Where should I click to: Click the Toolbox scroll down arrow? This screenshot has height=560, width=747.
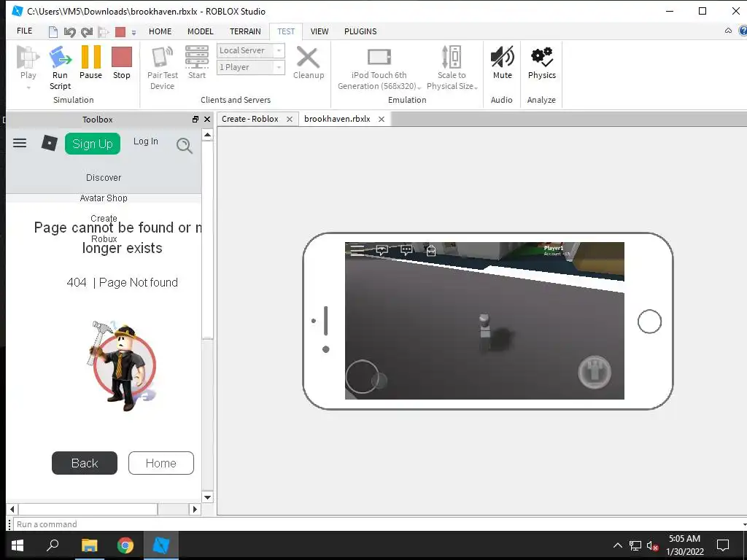207,497
